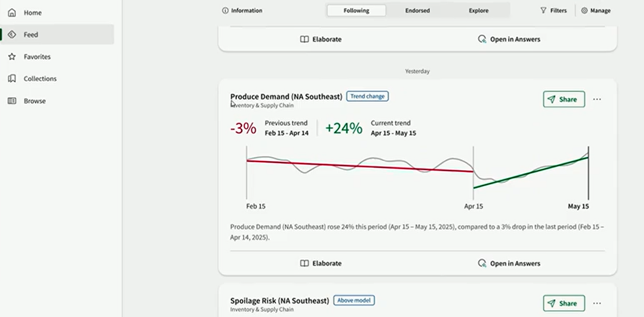
Task: Open Favorites from the left navigation
Action: click(x=37, y=57)
